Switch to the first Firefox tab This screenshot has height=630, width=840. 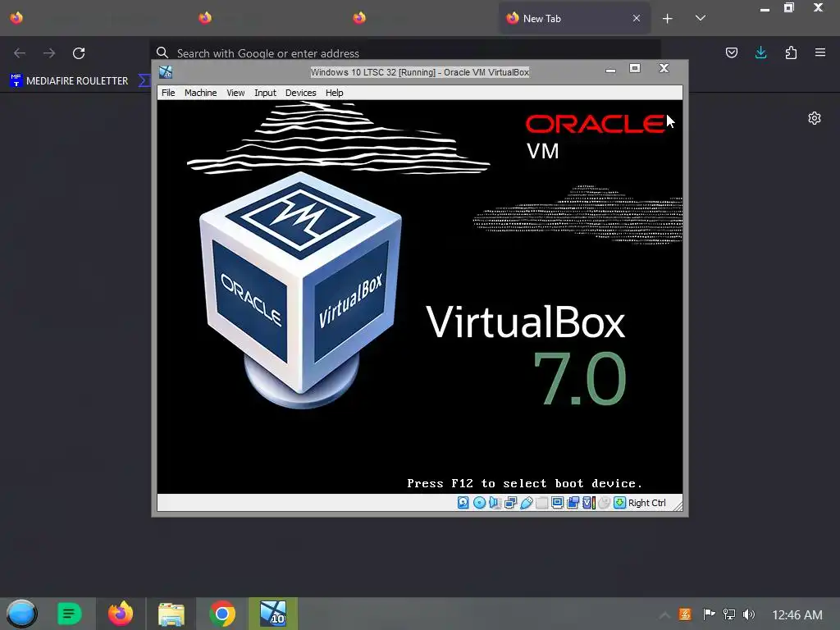click(16, 18)
